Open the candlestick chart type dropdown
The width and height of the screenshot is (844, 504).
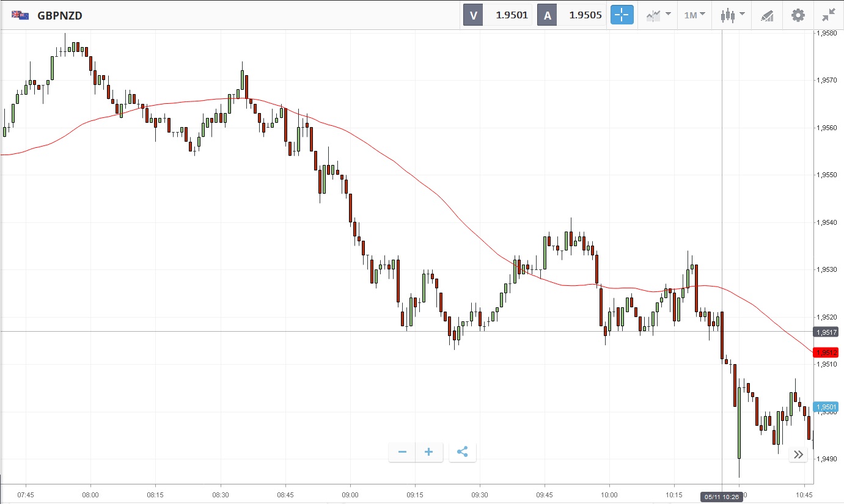(x=732, y=15)
